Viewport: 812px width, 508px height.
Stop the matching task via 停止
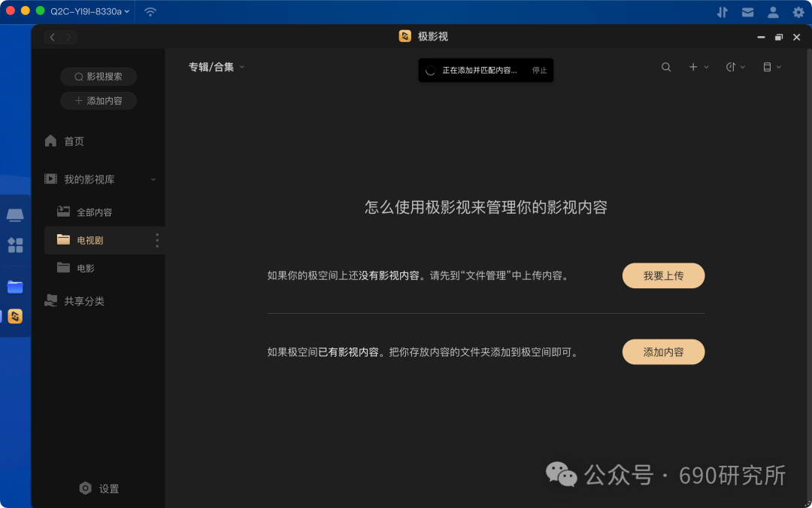tap(540, 71)
